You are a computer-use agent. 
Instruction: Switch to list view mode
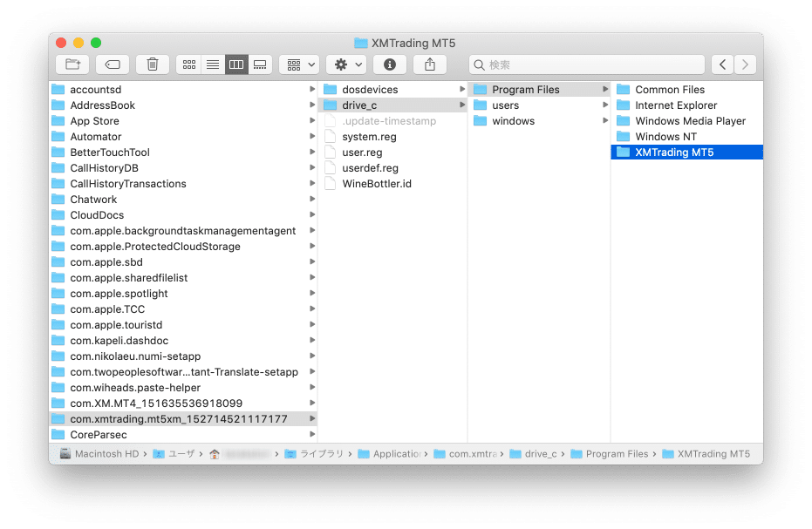pos(213,64)
